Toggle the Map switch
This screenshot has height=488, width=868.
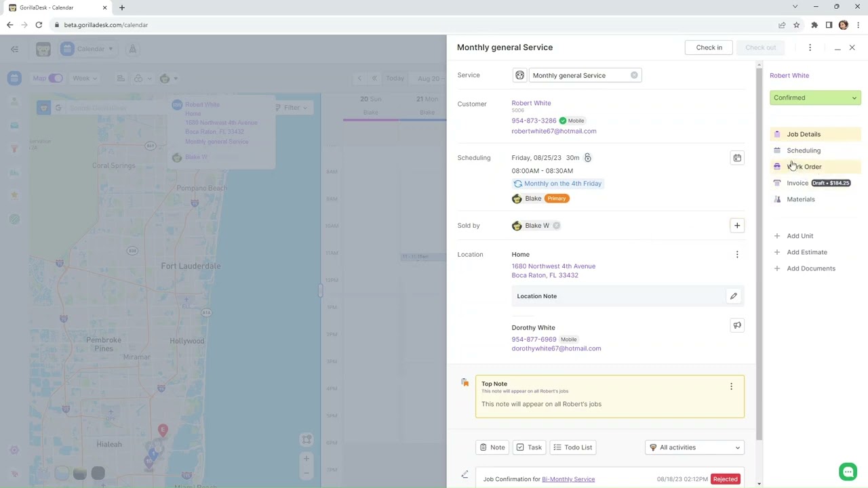tap(55, 79)
